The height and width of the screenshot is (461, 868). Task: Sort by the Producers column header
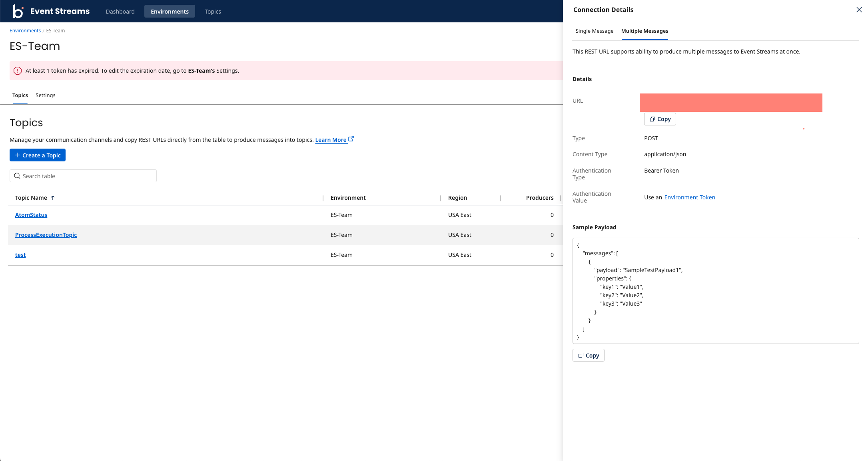tap(539, 198)
